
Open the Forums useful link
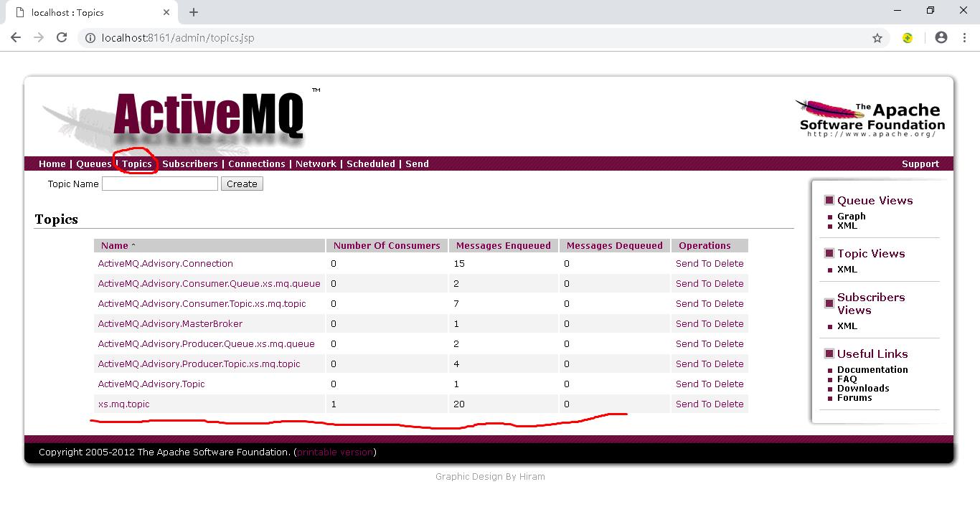(854, 397)
